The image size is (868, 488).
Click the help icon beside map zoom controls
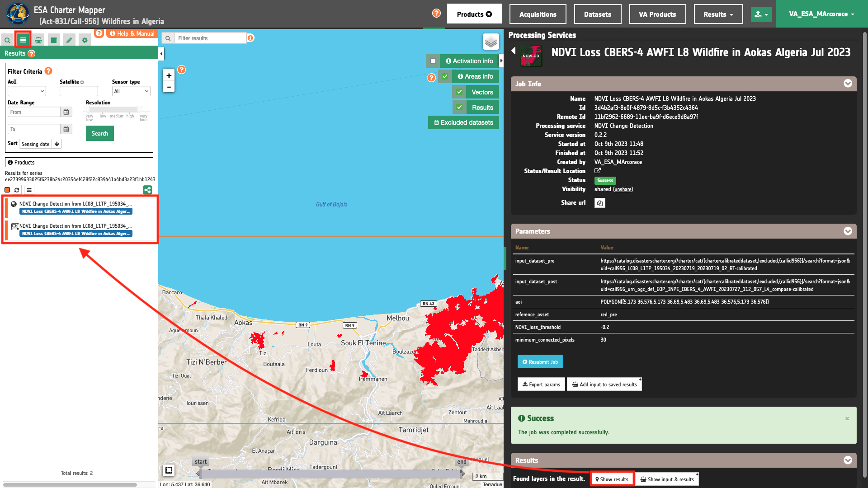[181, 70]
